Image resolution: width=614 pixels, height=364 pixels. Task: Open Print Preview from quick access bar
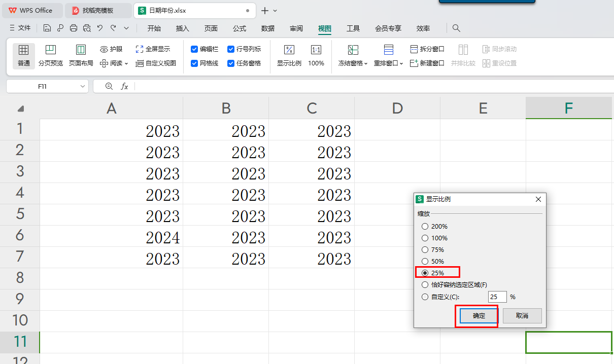pos(87,28)
